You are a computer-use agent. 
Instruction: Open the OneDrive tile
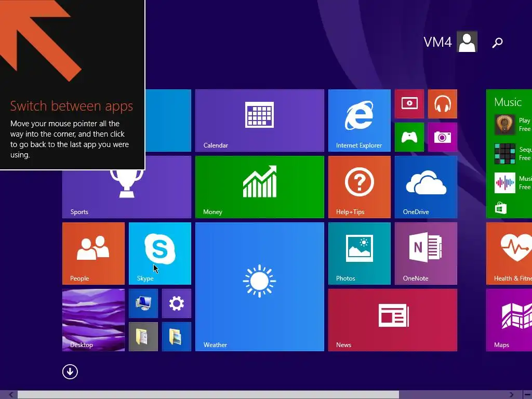[426, 187]
